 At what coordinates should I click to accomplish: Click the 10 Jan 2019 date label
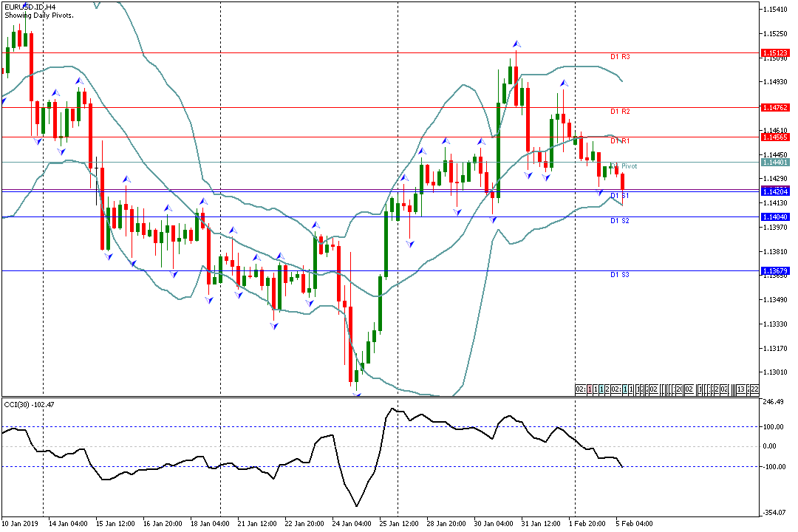[x=21, y=523]
